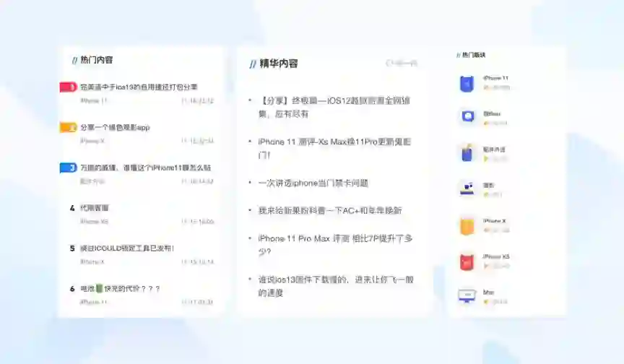Click the 热门内容 section heading
Image resolution: width=624 pixels, height=364 pixels.
pos(97,60)
